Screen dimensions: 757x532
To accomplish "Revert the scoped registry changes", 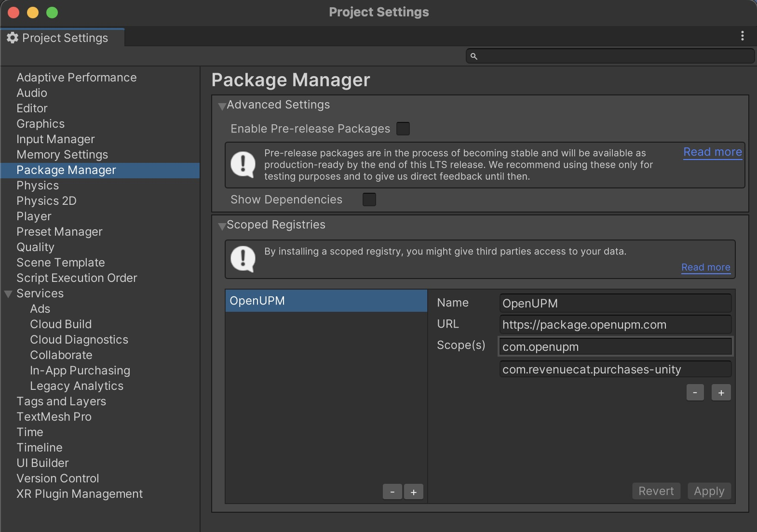I will pyautogui.click(x=656, y=491).
